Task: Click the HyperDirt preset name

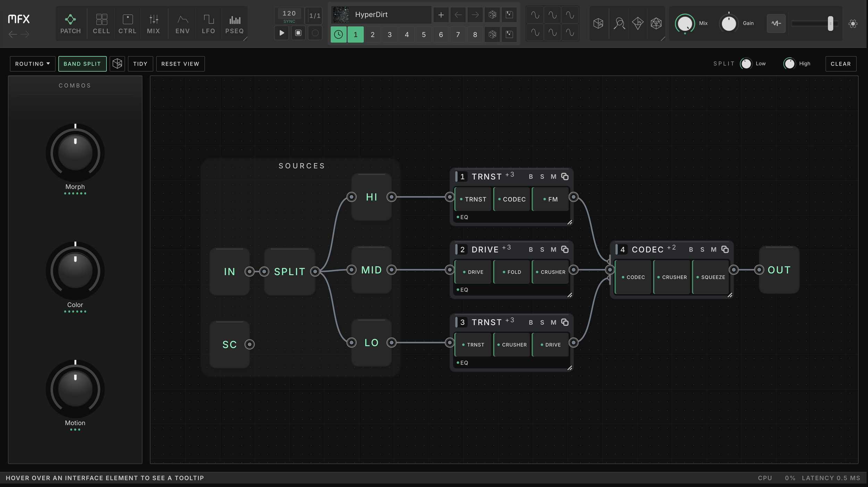Action: point(371,15)
